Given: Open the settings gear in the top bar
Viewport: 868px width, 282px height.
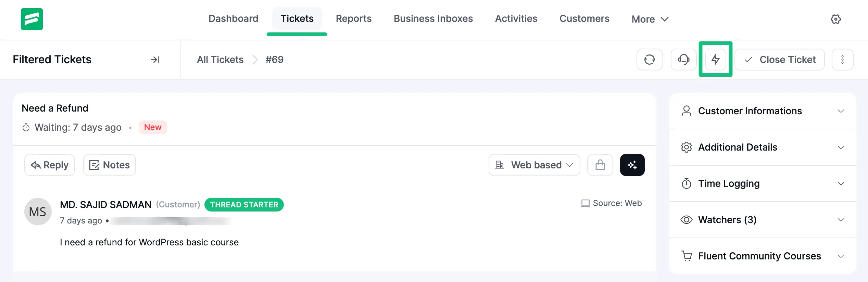Looking at the screenshot, I should [x=836, y=19].
